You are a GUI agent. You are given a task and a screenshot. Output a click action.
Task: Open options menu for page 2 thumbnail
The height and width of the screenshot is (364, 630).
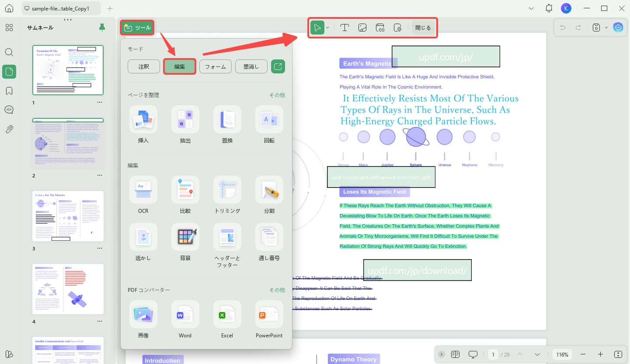(x=100, y=175)
